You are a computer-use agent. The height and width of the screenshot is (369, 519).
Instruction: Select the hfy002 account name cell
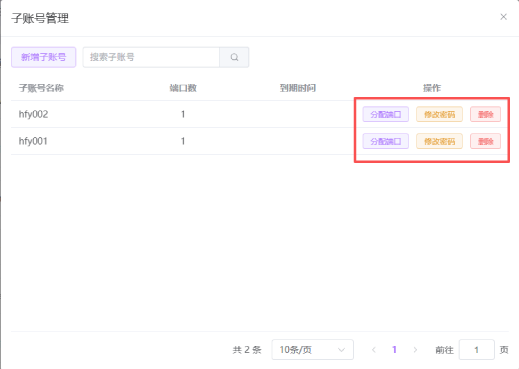click(33, 114)
